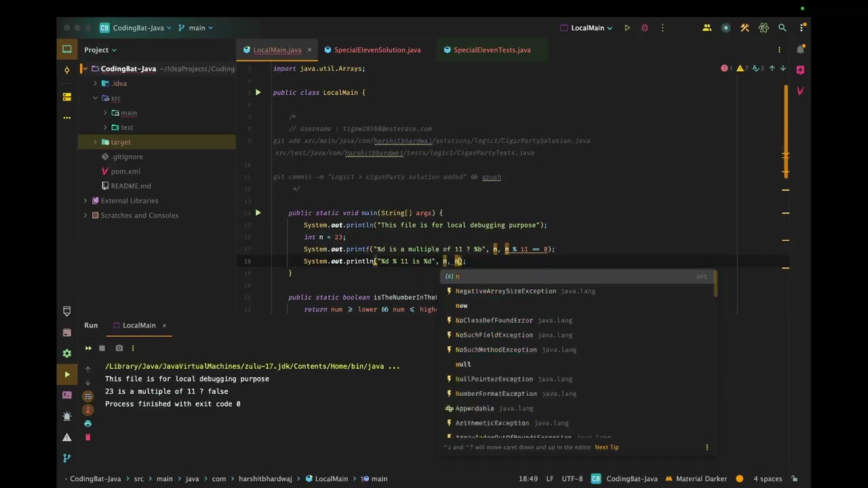
Task: Toggle soft-wrap in the Run console
Action: pos(87,396)
